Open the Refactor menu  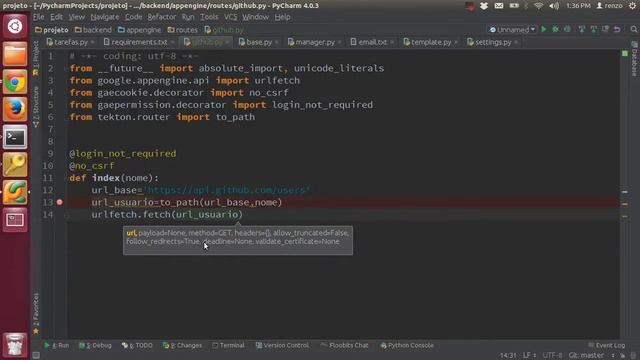click(162, 17)
